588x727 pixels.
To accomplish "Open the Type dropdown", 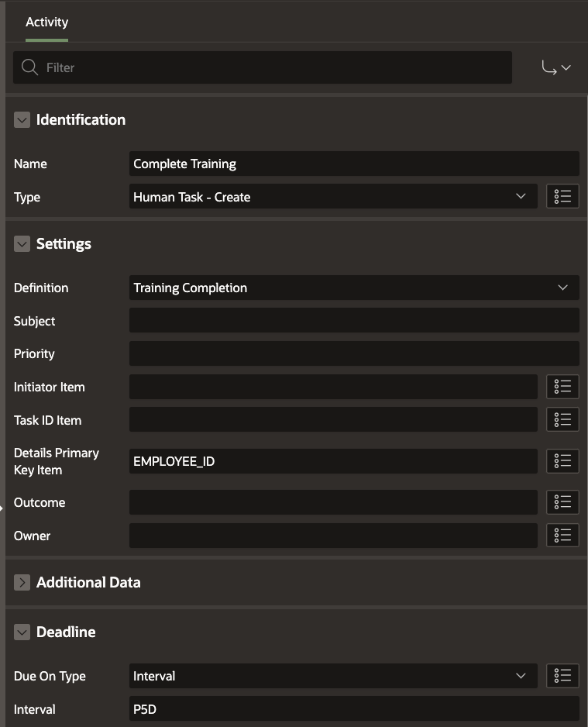I will pos(333,197).
